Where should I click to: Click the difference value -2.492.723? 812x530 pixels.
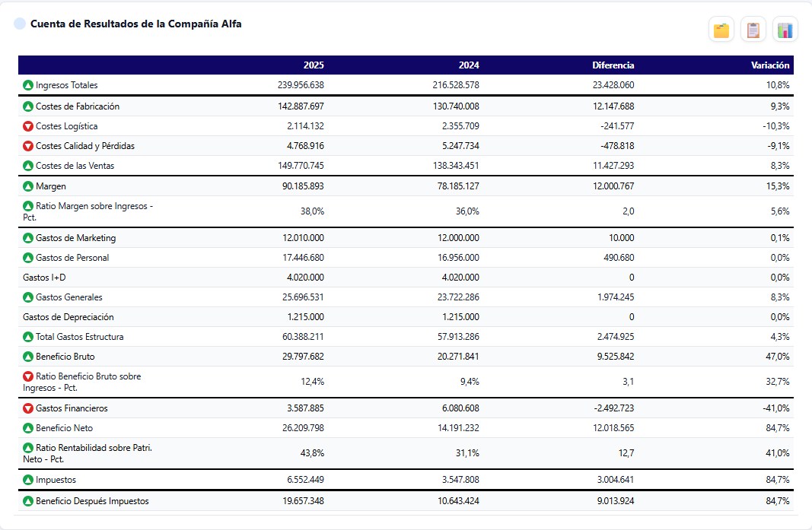(613, 408)
